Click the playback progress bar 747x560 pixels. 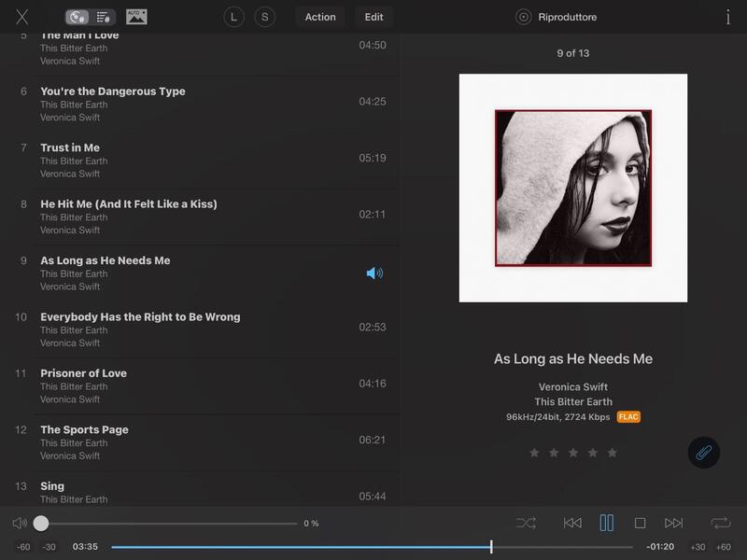point(373,547)
